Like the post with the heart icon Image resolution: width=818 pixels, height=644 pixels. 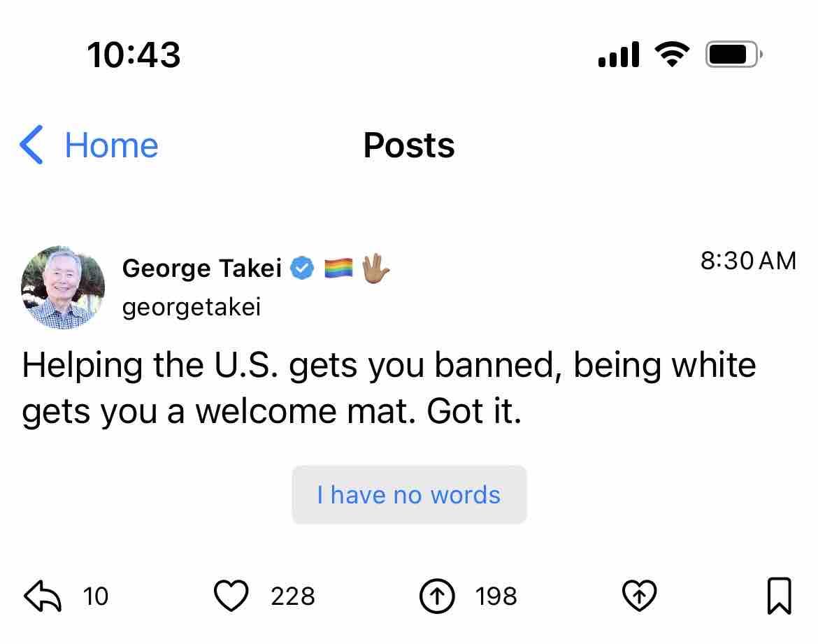[231, 596]
